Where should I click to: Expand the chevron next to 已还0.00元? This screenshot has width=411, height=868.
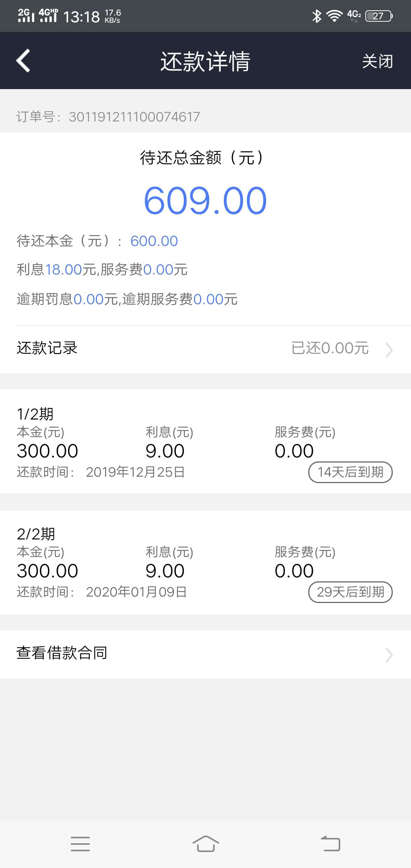389,349
